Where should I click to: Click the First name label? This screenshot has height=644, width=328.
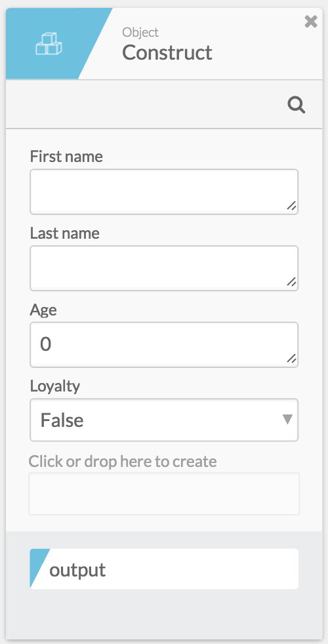point(67,156)
